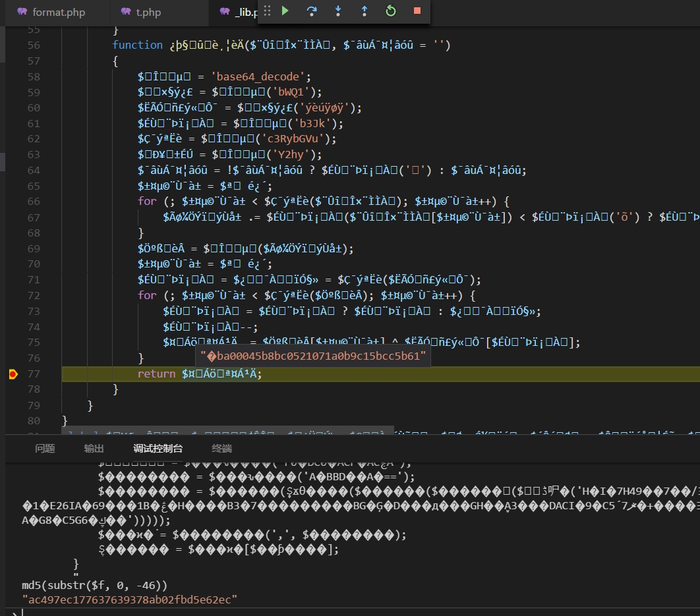Screen dimensions: 700x616
Task: Click the return keyword on line 77
Action: pos(156,374)
